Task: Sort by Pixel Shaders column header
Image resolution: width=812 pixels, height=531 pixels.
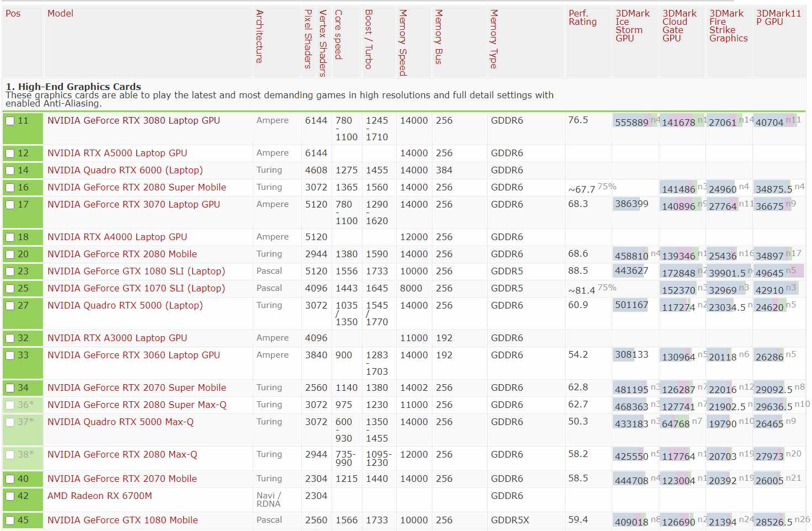Action: pyautogui.click(x=308, y=39)
